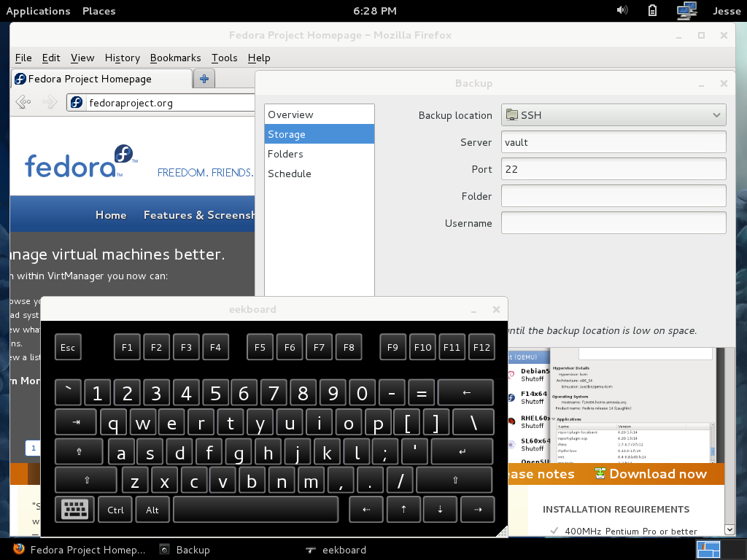This screenshot has height=560, width=747.
Task: Open the File menu in Firefox
Action: tap(23, 58)
